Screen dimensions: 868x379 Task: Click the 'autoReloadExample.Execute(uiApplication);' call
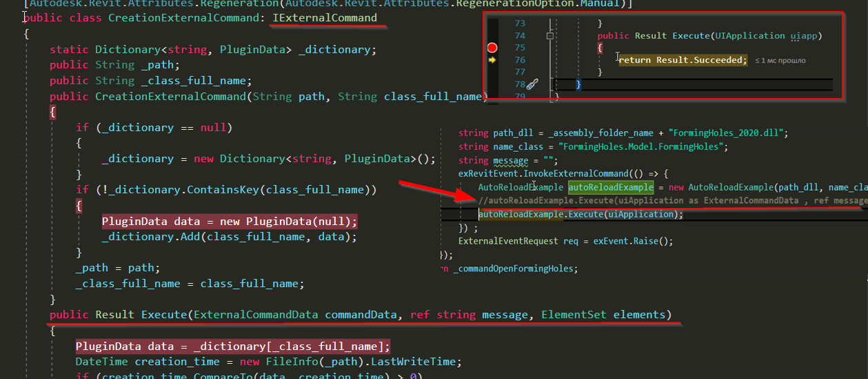click(x=581, y=214)
